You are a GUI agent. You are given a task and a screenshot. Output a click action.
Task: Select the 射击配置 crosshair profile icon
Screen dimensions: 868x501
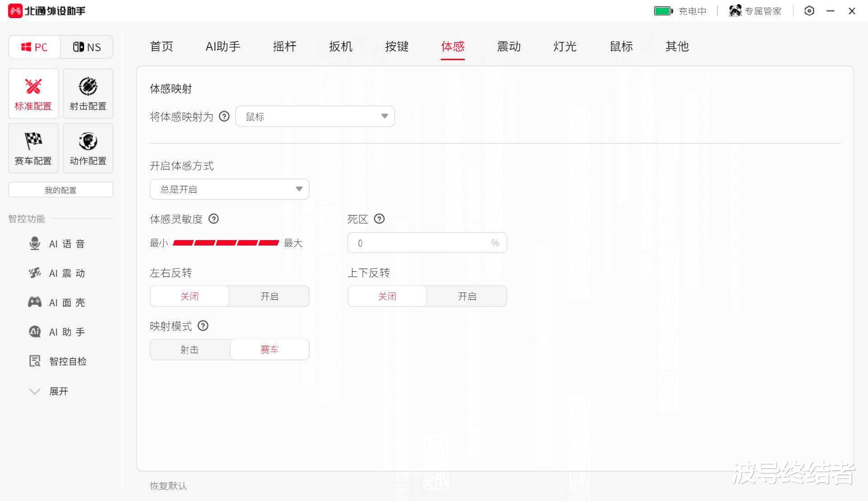click(88, 87)
